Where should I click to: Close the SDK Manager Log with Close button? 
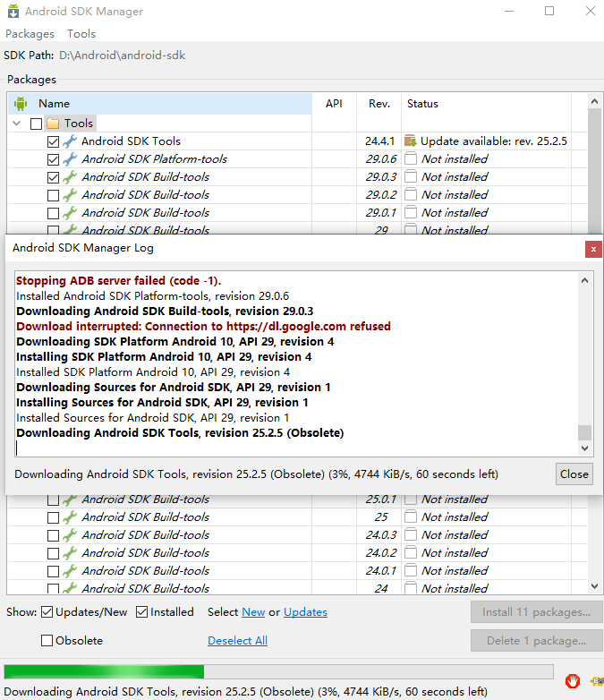[x=574, y=474]
